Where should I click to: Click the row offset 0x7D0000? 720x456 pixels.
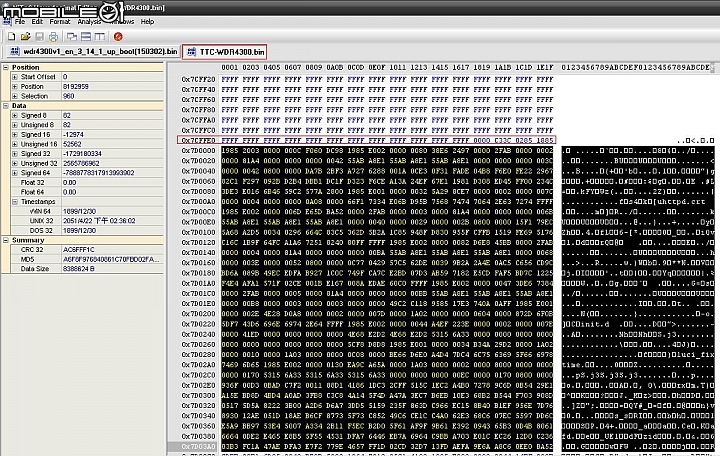pyautogui.click(x=198, y=151)
